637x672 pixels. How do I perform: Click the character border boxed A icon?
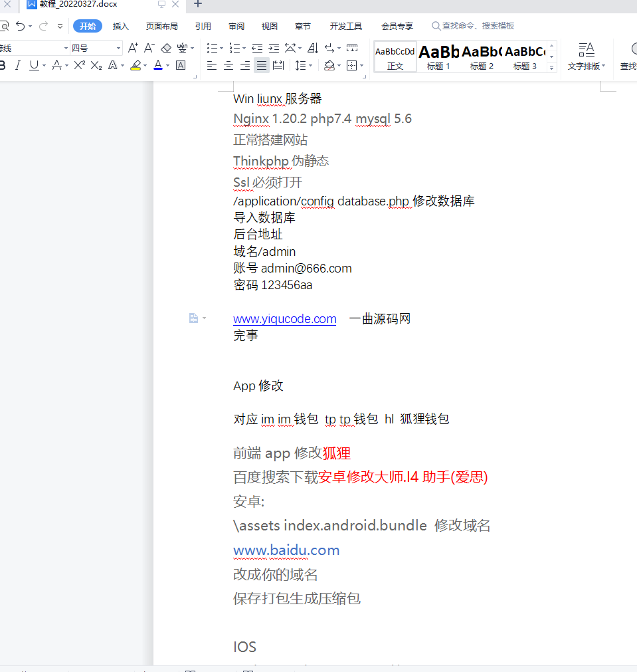click(181, 66)
